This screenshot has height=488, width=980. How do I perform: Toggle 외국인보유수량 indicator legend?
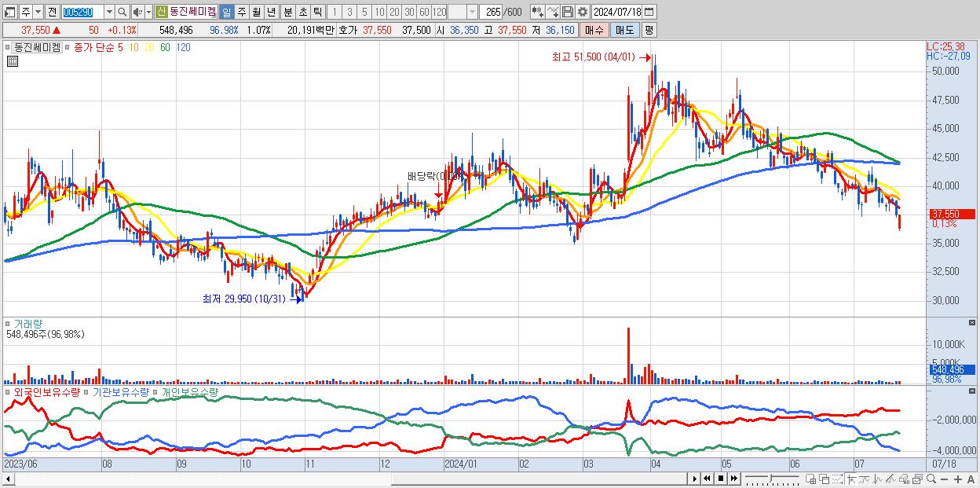(46, 391)
